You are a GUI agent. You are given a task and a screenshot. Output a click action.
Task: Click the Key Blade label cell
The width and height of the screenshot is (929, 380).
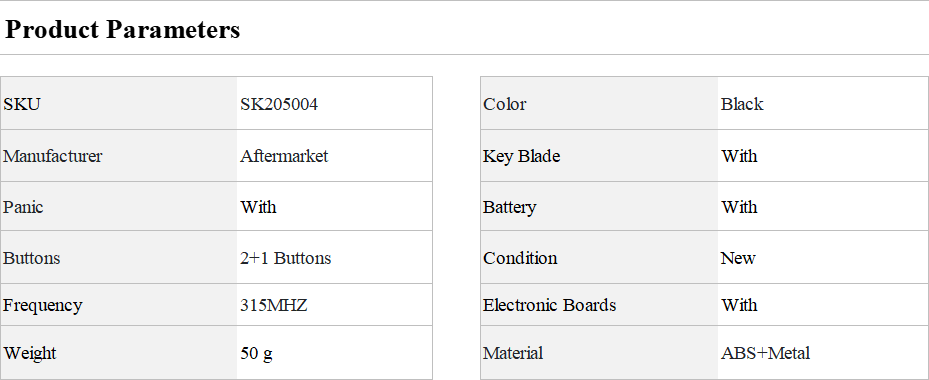599,155
